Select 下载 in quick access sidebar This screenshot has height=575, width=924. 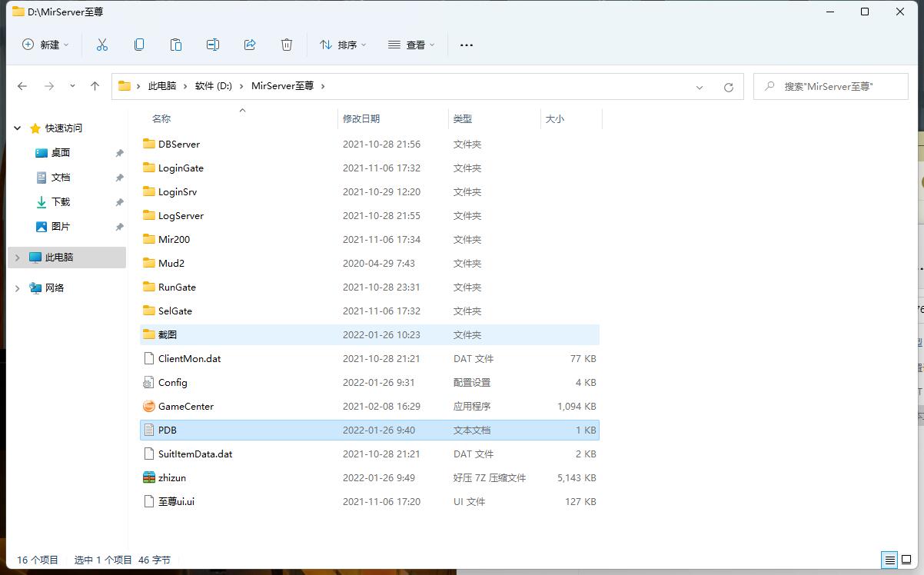60,201
